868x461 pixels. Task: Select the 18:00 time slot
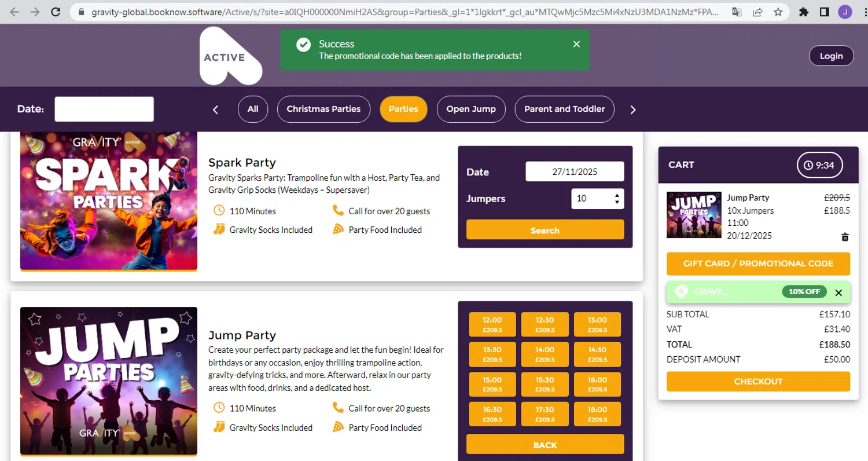[x=597, y=414]
